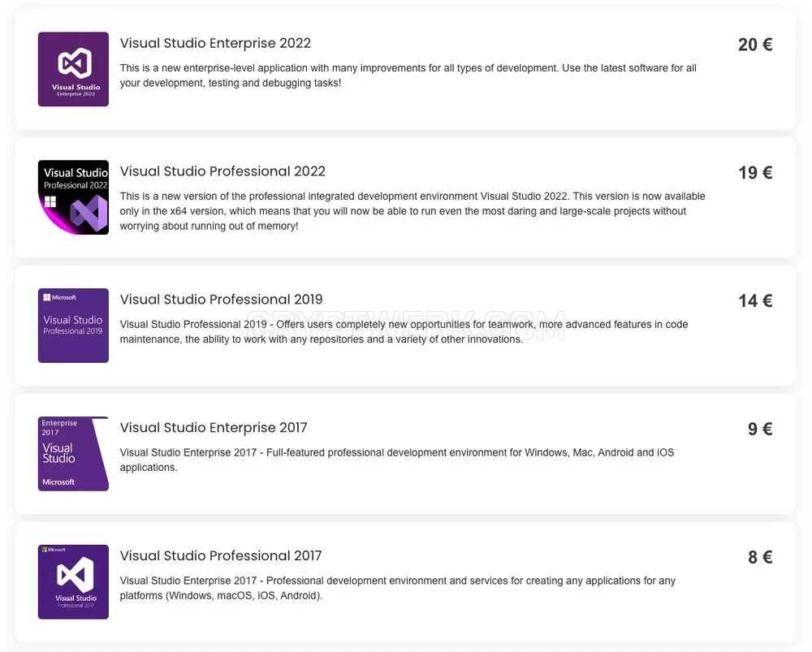The image size is (812, 652).
Task: Open the Visual Studio Professional 2019 title
Action: pos(221,300)
